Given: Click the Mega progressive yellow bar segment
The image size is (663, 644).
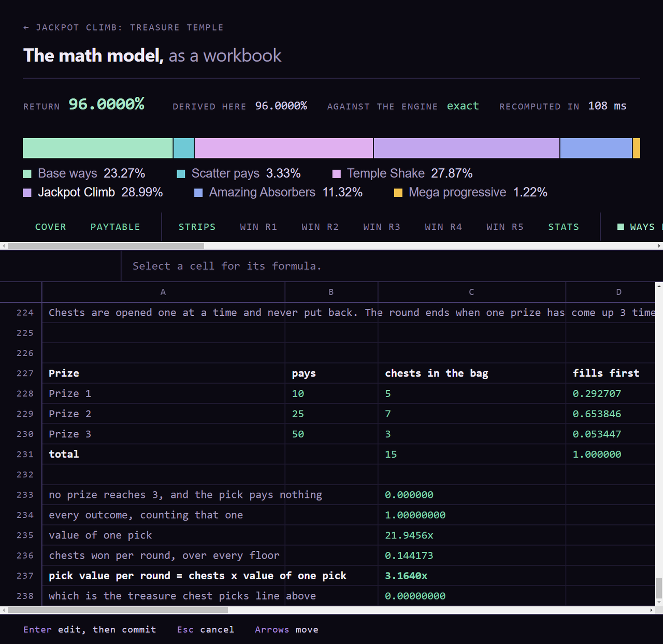Looking at the screenshot, I should 637,148.
